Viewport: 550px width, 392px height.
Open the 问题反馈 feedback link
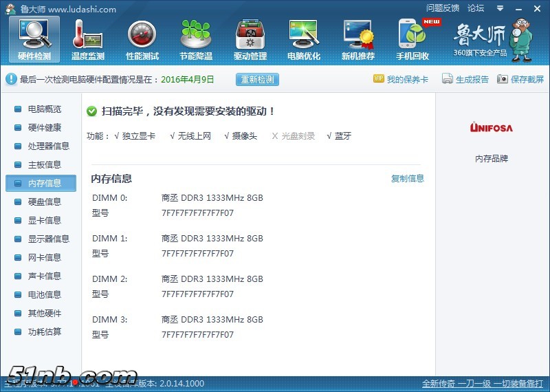click(x=443, y=8)
